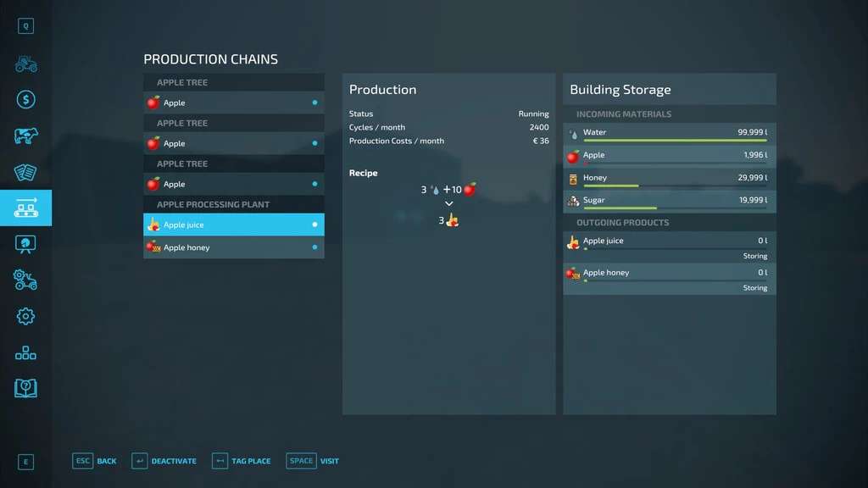Click the tractor with gear settings icon
868x488 pixels.
pyautogui.click(x=25, y=280)
